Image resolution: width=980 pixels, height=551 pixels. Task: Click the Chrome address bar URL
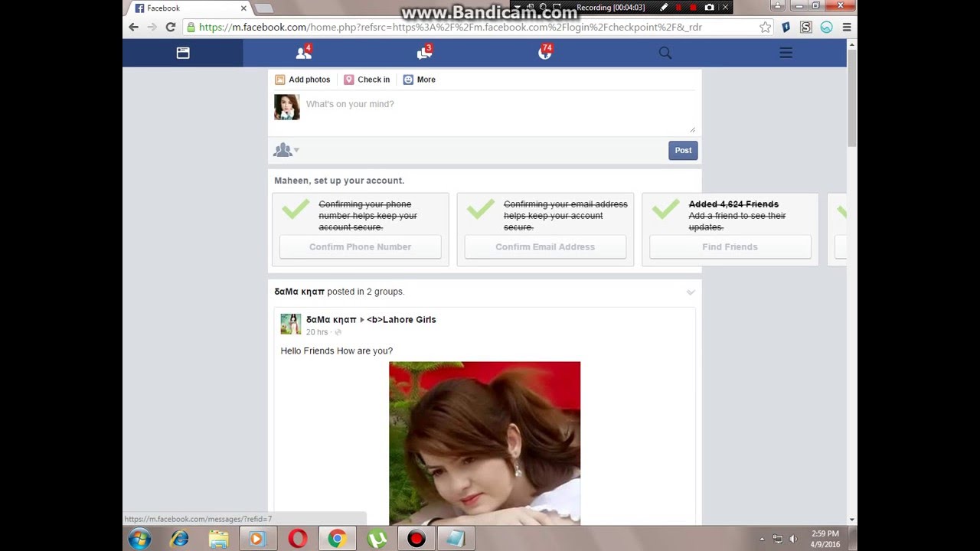pos(450,27)
